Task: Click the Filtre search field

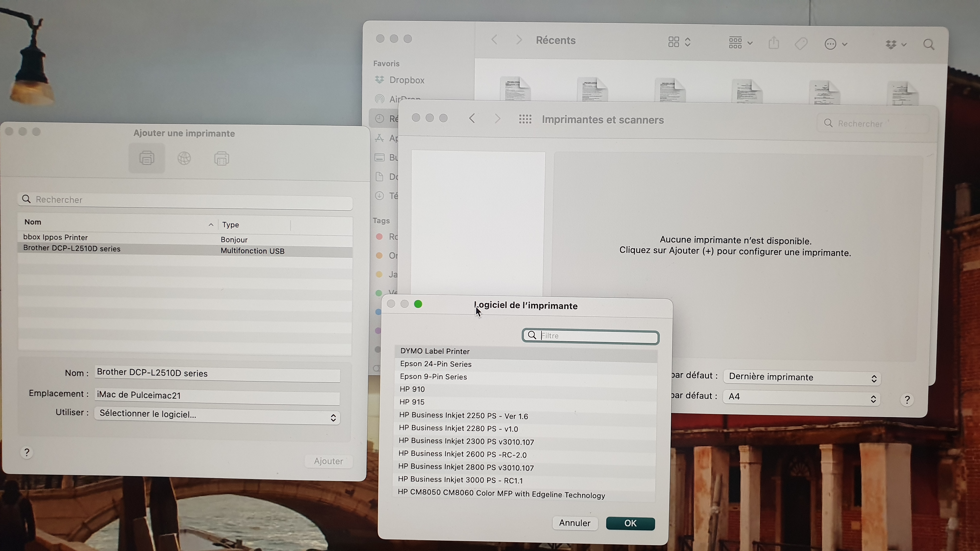Action: (594, 336)
